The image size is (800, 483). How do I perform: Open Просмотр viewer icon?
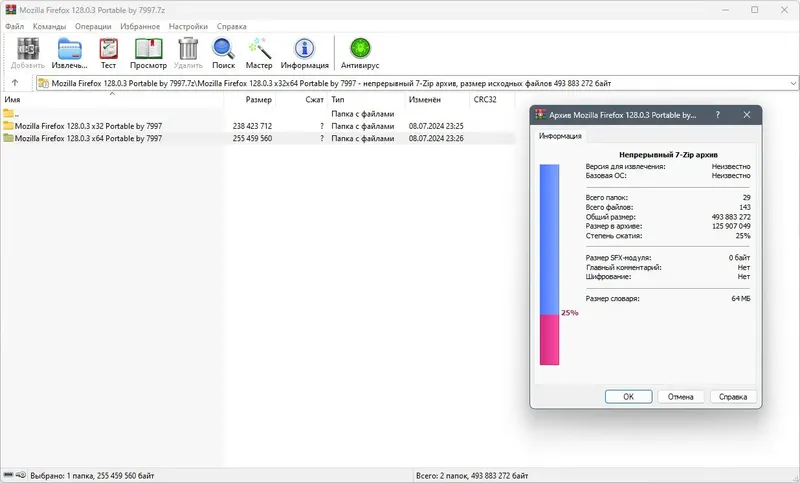click(x=148, y=49)
